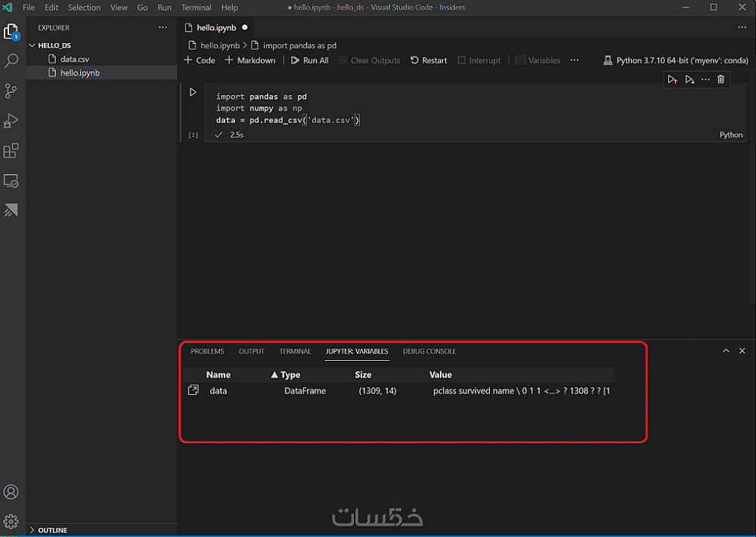Open the Accounts menu icon
Screen dimensions: 756x537
click(x=11, y=492)
